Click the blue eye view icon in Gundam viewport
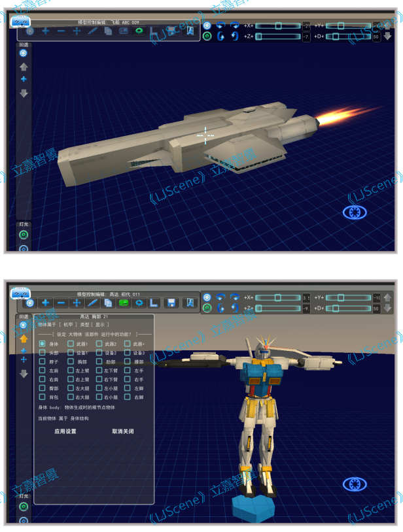403x532 pixels. 355,484
